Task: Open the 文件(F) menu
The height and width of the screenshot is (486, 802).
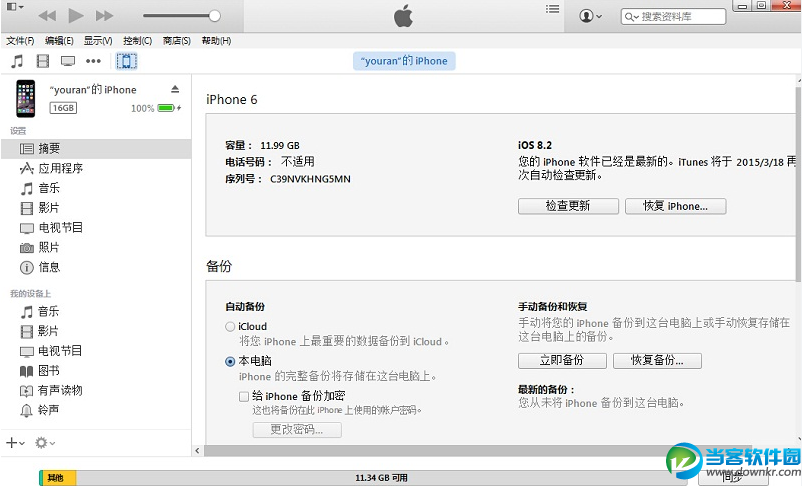Action: [x=20, y=40]
